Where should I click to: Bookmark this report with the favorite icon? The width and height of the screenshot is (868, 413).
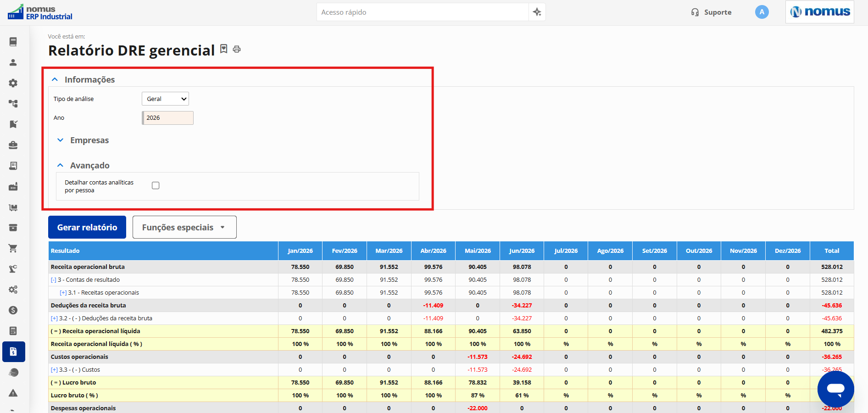click(x=224, y=49)
